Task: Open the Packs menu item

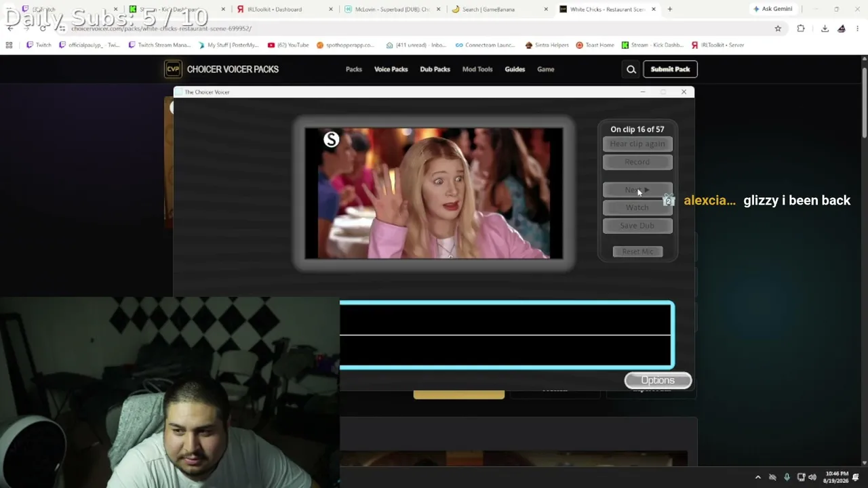Action: 354,69
